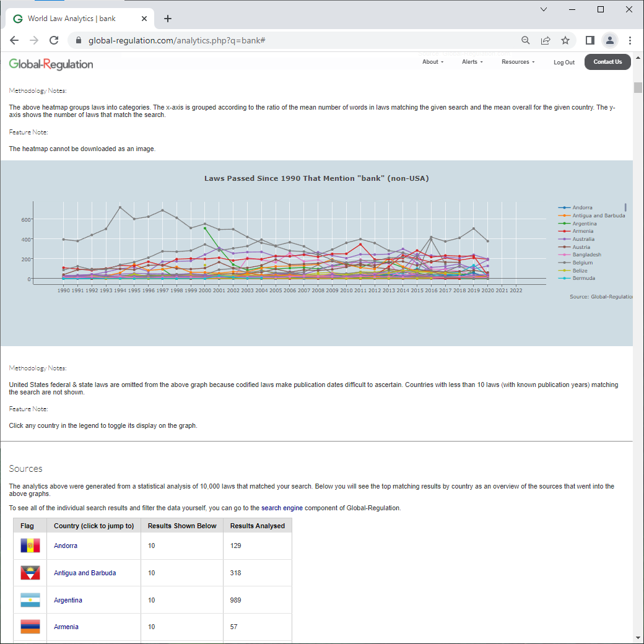Click the 989 value for Argentina
644x644 pixels.
click(236, 600)
